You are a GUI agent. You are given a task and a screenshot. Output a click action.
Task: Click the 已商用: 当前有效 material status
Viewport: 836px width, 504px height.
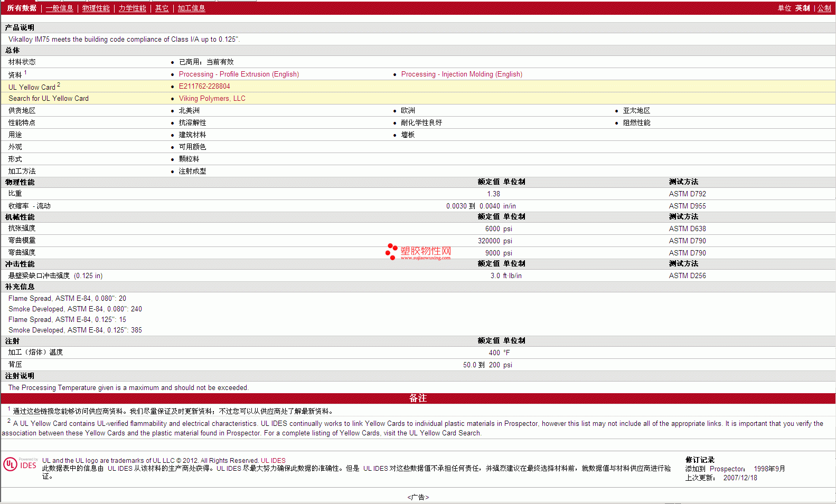click(x=206, y=62)
